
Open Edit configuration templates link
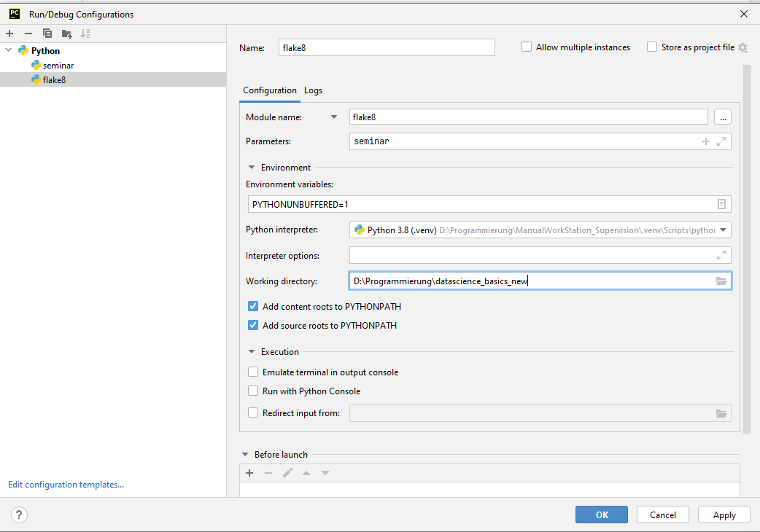66,485
